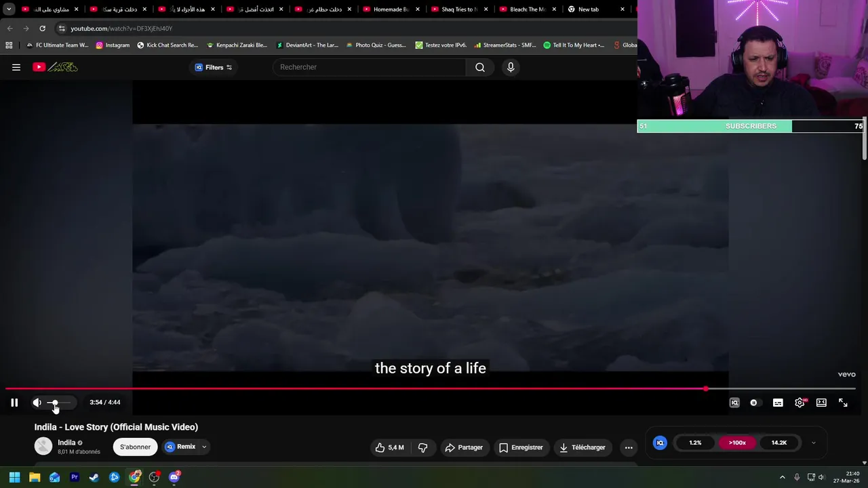Open the player settings gear
The height and width of the screenshot is (488, 868).
[x=800, y=403]
